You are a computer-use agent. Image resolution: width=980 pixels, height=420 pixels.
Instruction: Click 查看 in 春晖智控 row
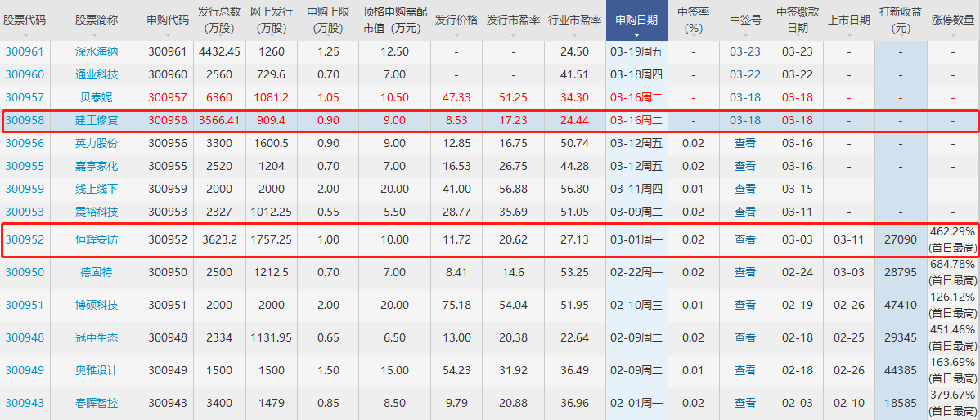[x=745, y=403]
